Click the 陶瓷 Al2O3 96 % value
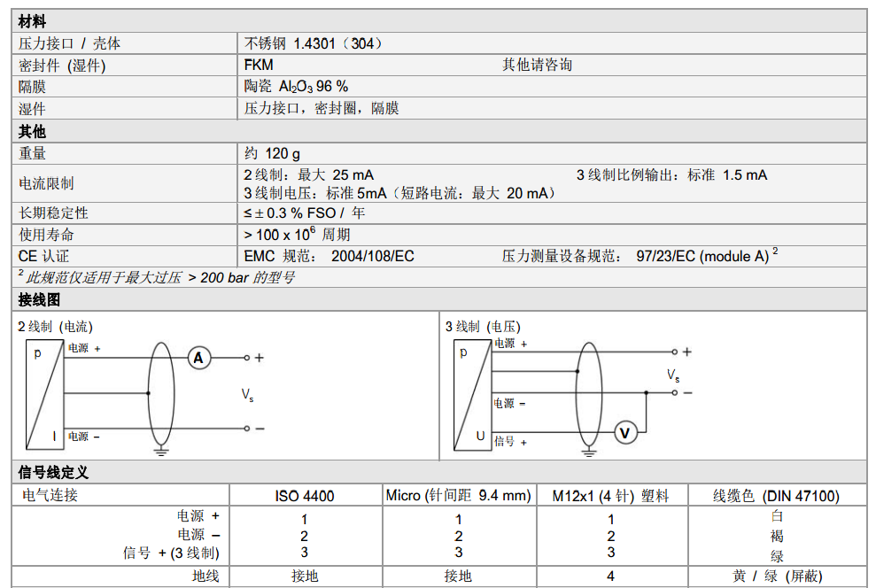Viewport: 876px width, 588px height. pyautogui.click(x=296, y=87)
